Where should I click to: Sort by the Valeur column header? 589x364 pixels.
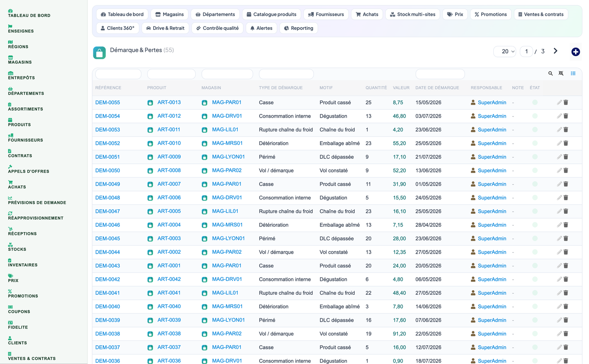pyautogui.click(x=401, y=88)
